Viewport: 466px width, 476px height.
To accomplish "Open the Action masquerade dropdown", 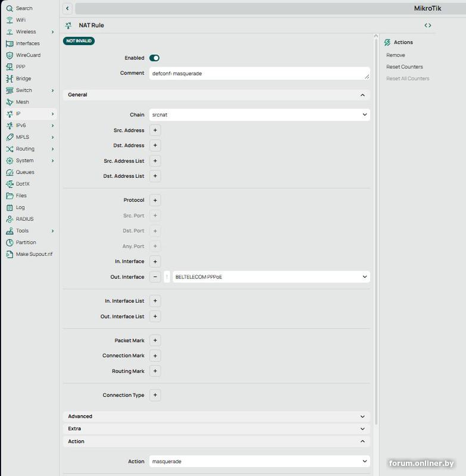I will click(x=259, y=462).
